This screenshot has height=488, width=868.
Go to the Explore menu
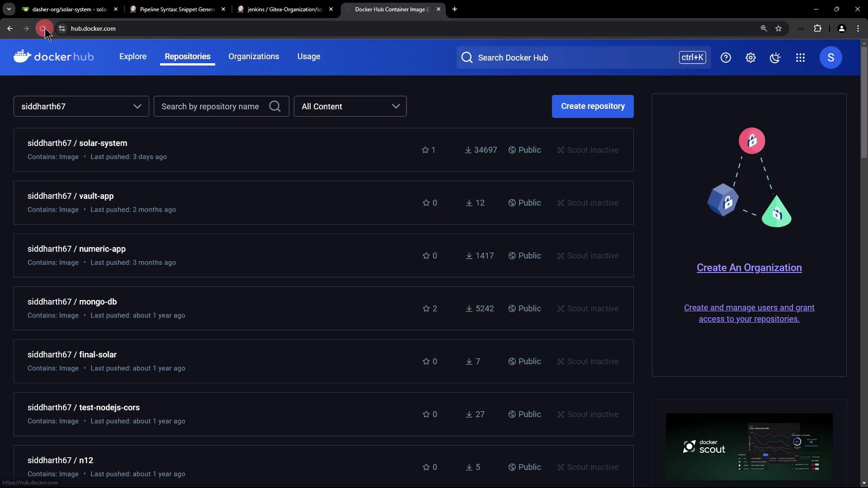point(133,56)
